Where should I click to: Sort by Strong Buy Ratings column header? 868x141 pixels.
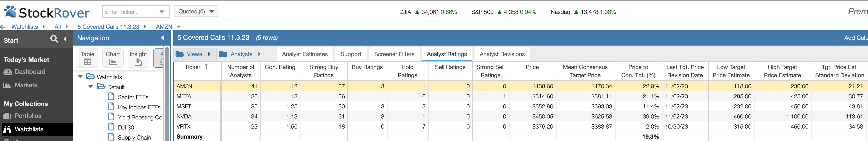tap(323, 71)
